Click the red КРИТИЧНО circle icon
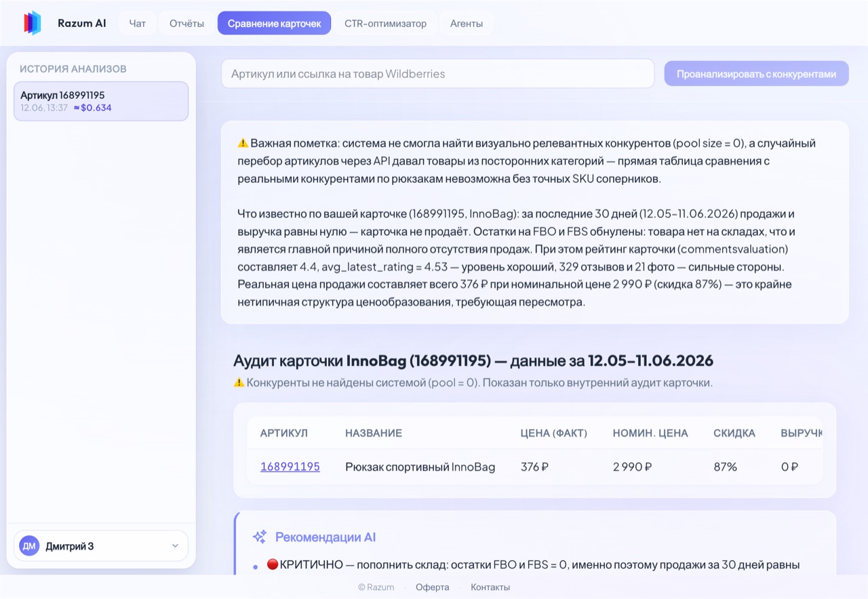 [x=273, y=564]
